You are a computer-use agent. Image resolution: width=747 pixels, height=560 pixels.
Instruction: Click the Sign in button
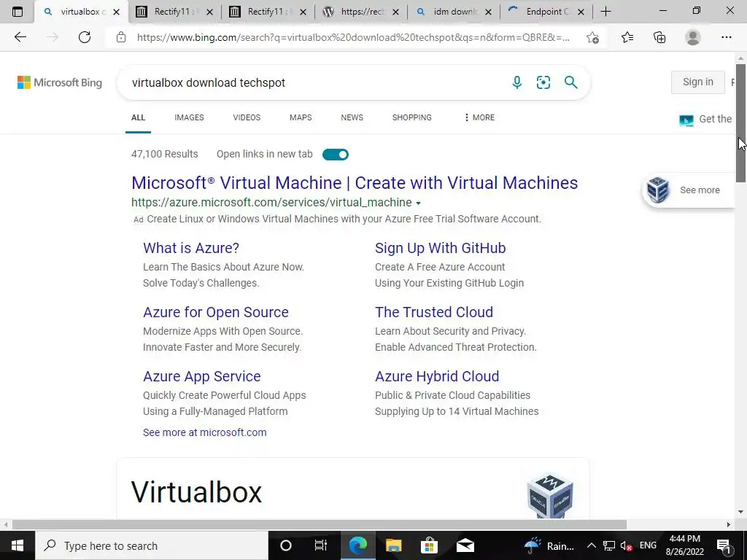[698, 82]
